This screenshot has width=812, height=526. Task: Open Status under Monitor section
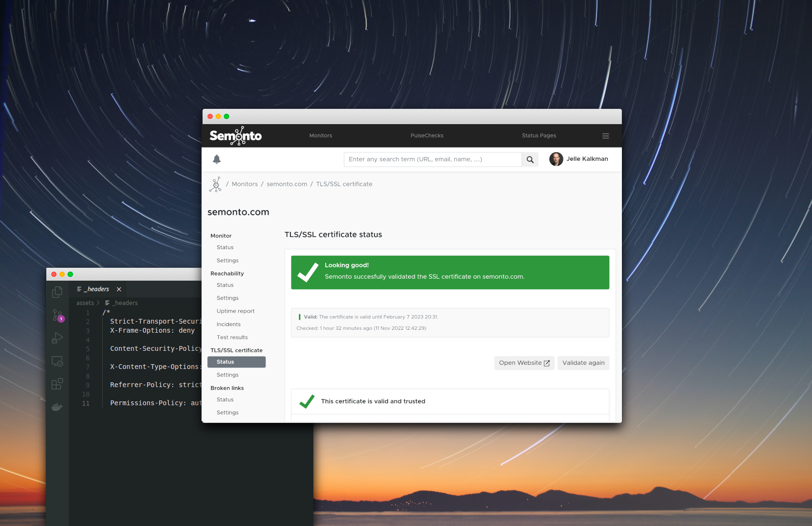(225, 247)
